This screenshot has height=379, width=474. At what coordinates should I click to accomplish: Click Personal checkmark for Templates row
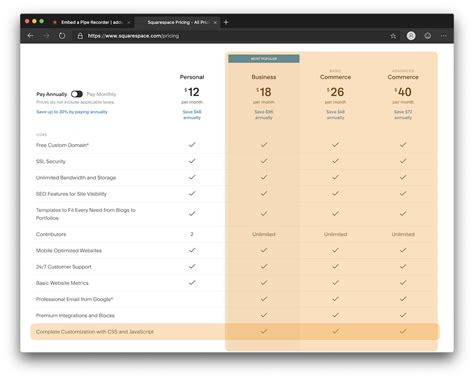(x=192, y=213)
